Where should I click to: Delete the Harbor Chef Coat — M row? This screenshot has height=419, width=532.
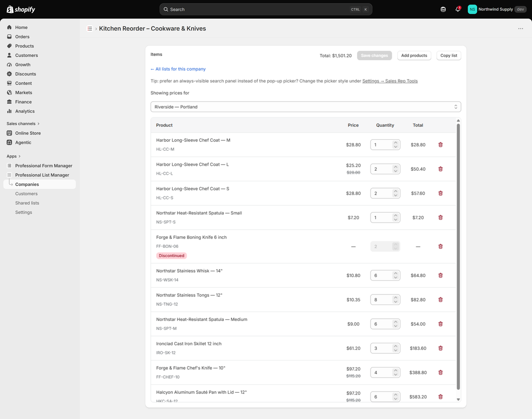(x=440, y=145)
